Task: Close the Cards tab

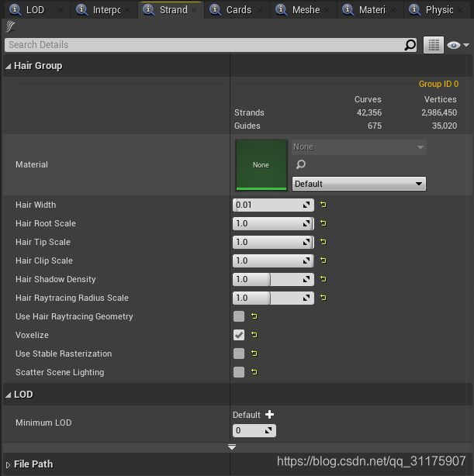Action: pos(260,10)
